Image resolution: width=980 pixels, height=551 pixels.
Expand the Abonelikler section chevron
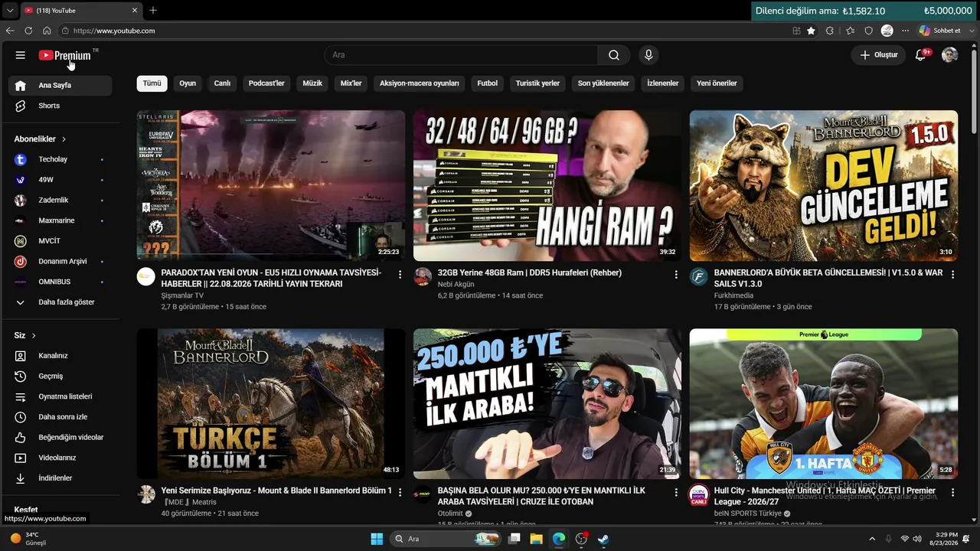click(x=64, y=139)
